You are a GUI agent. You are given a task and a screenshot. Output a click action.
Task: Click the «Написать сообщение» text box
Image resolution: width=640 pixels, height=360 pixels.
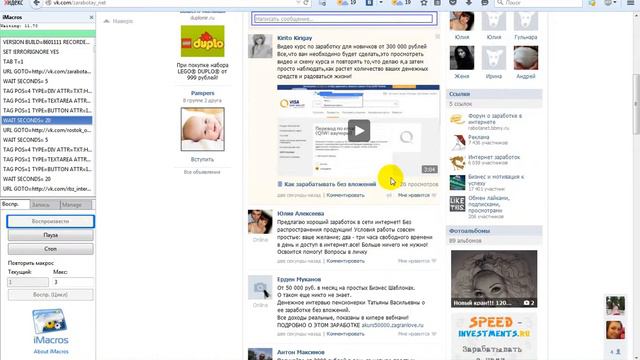tap(343, 19)
